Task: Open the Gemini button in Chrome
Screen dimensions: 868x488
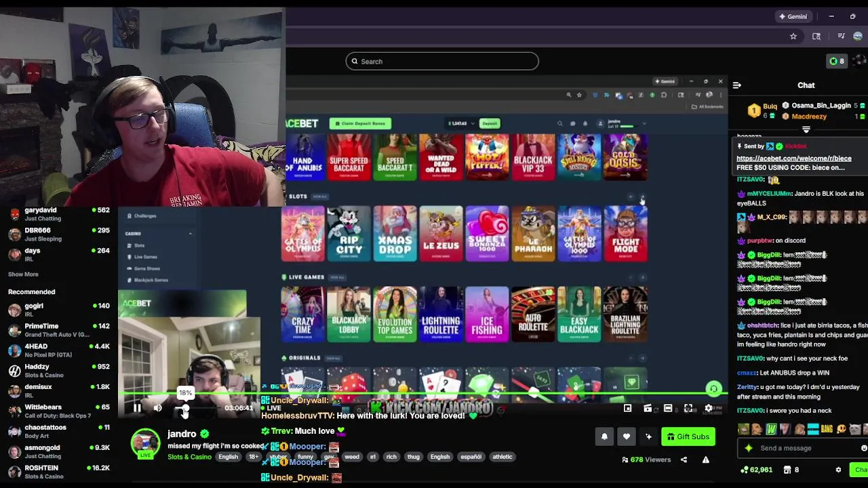Action: coord(793,16)
